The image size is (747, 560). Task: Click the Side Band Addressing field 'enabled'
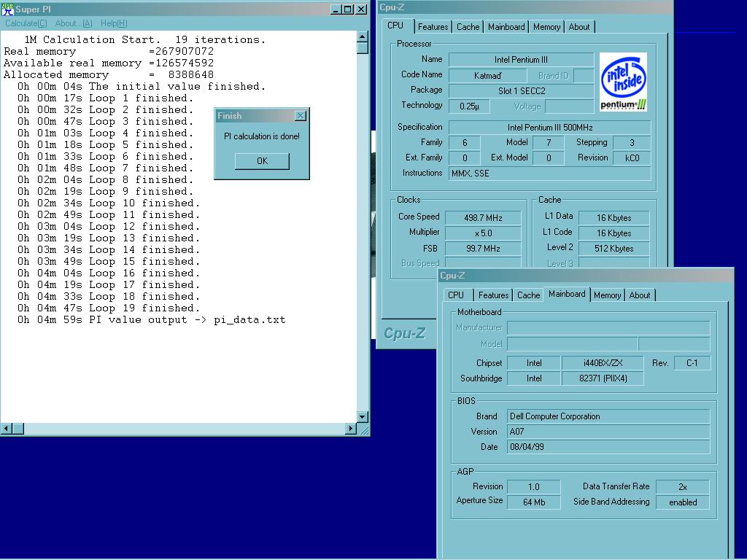[x=683, y=502]
